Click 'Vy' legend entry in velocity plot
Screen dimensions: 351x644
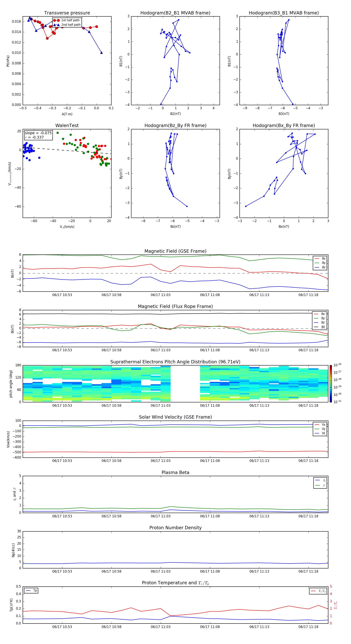(320, 429)
